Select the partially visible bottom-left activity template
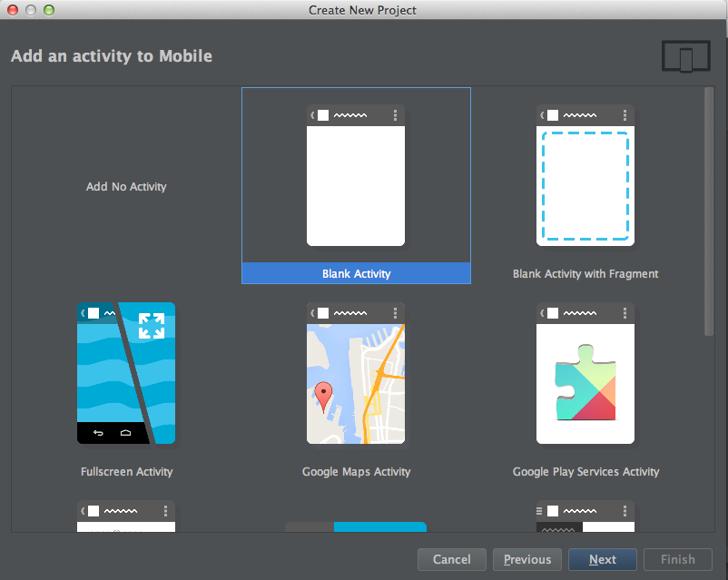This screenshot has height=580, width=728. click(x=126, y=516)
